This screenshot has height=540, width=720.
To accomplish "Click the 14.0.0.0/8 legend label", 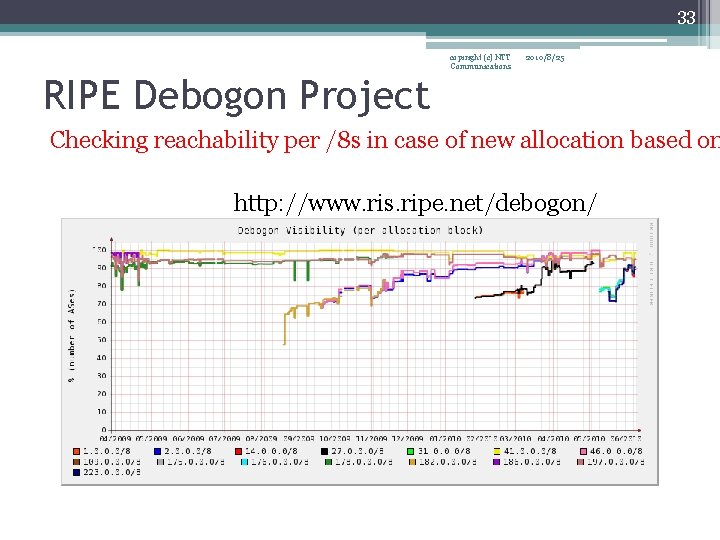I will (271, 452).
